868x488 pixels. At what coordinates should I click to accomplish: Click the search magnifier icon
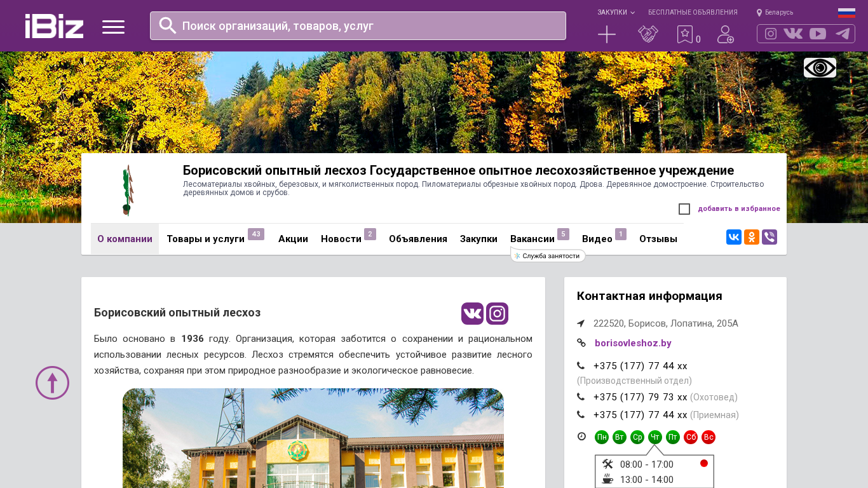coord(168,25)
